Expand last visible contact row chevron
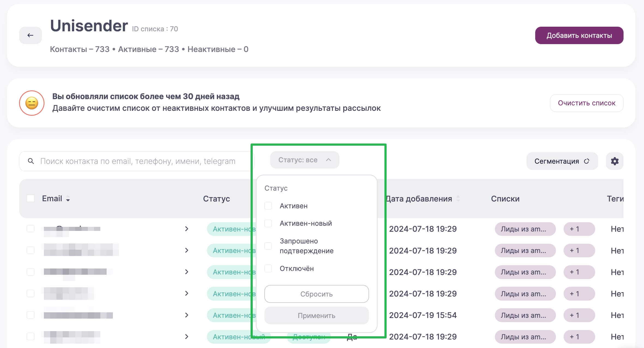The height and width of the screenshot is (348, 644). (x=186, y=337)
